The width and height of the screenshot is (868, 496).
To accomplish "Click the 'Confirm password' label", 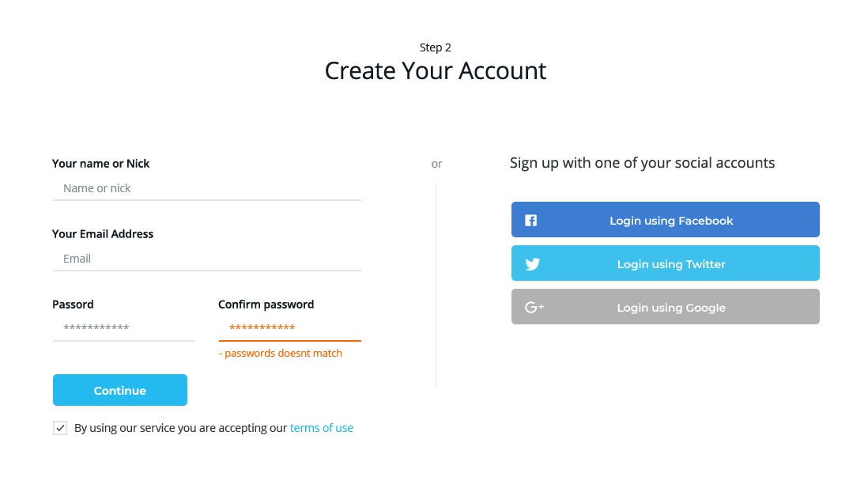I will point(266,305).
